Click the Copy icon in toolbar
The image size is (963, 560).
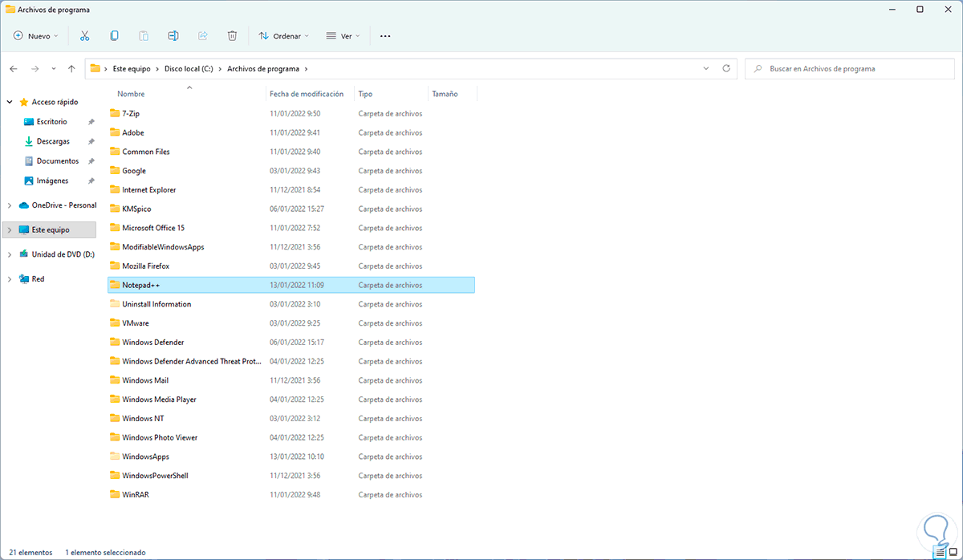click(114, 36)
